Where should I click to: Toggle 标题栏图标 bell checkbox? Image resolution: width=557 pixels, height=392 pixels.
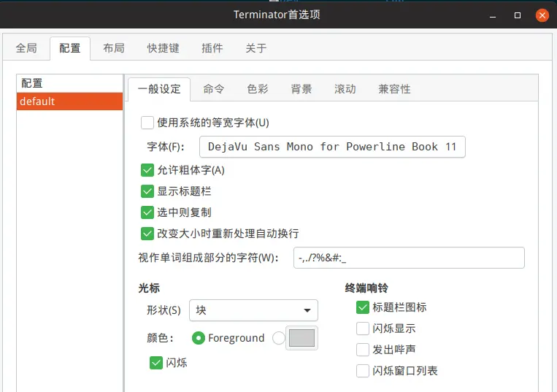[363, 307]
